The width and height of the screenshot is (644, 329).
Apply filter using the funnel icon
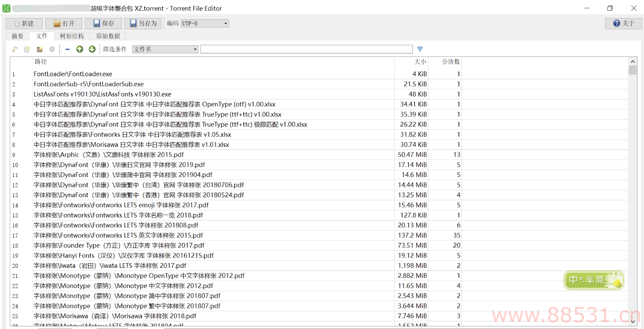(420, 50)
